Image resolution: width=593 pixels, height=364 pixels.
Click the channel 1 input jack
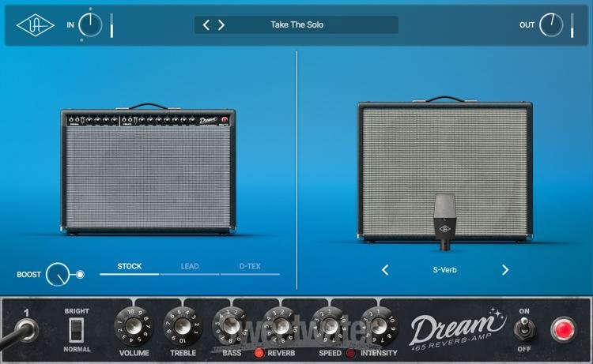click(x=26, y=329)
